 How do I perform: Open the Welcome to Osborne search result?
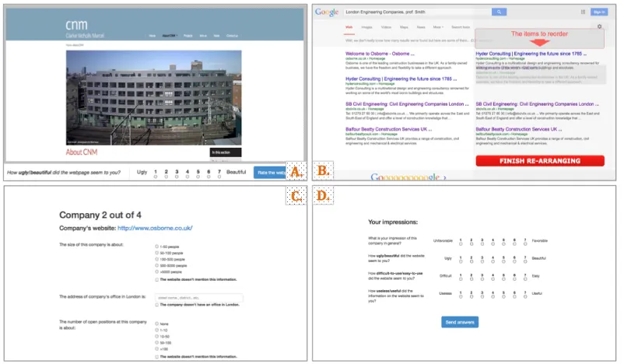[380, 54]
